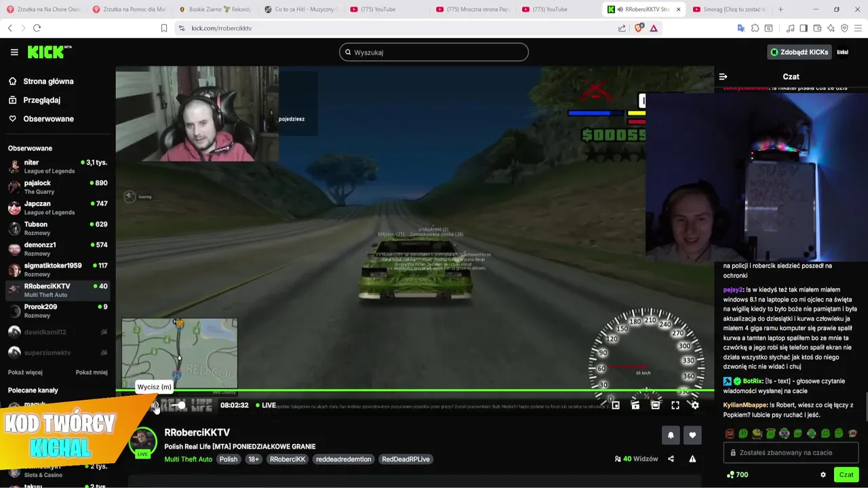Open Brave Shields lion icon

pyautogui.click(x=638, y=28)
